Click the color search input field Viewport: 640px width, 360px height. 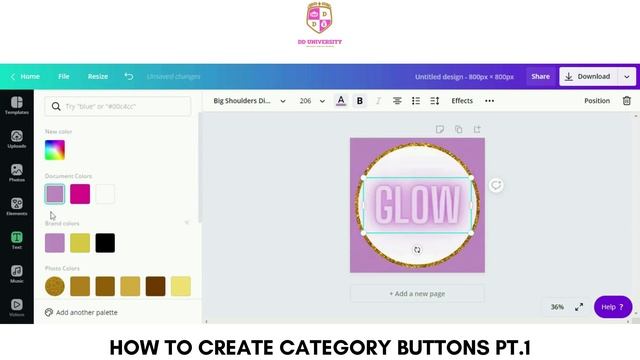(118, 107)
